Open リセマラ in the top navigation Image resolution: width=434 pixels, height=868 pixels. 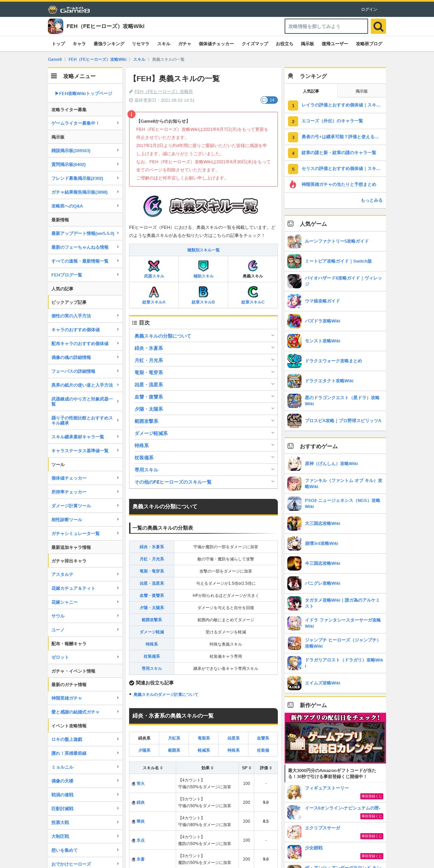coord(141,44)
